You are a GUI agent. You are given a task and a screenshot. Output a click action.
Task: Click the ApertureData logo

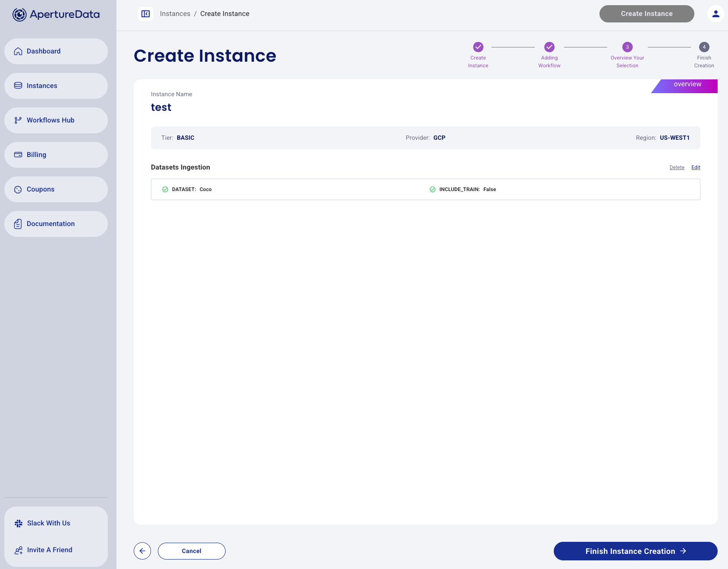(x=56, y=15)
